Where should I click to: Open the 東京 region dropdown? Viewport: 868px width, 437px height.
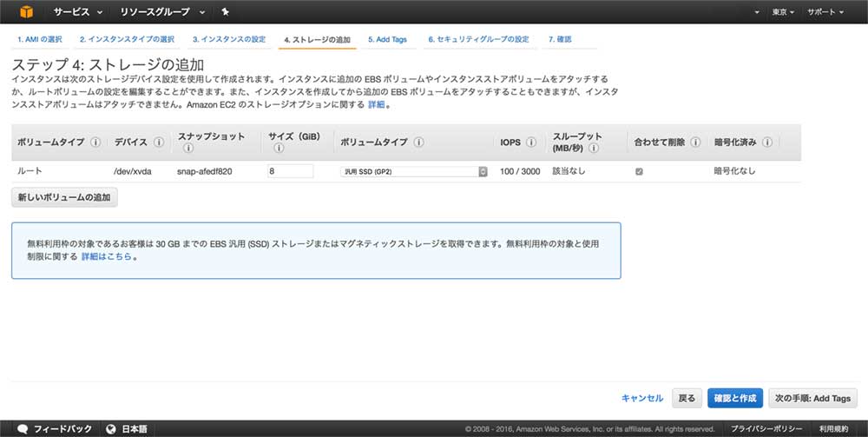tap(783, 12)
